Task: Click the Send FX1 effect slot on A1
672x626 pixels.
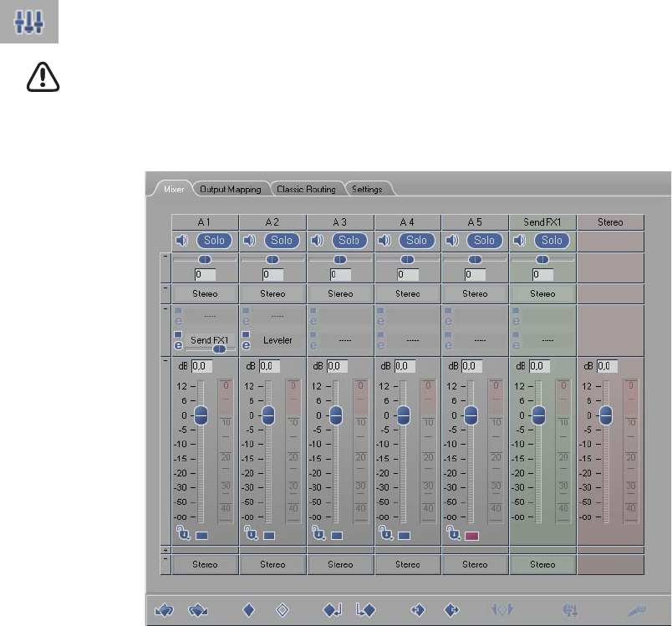Action: point(209,340)
